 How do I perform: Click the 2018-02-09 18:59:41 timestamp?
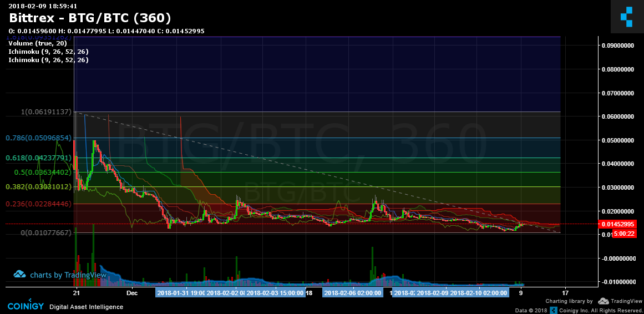(x=43, y=6)
